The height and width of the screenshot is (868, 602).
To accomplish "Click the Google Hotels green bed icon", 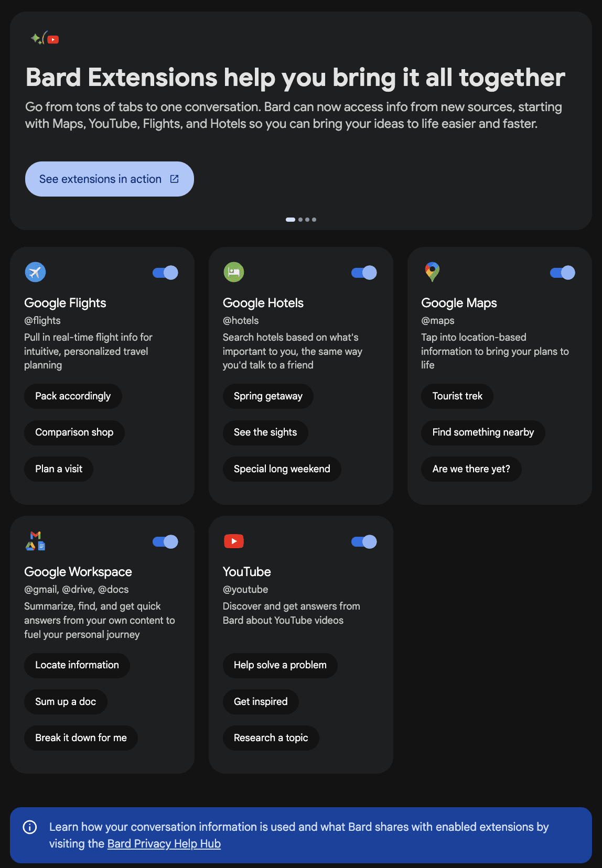I will pyautogui.click(x=234, y=272).
